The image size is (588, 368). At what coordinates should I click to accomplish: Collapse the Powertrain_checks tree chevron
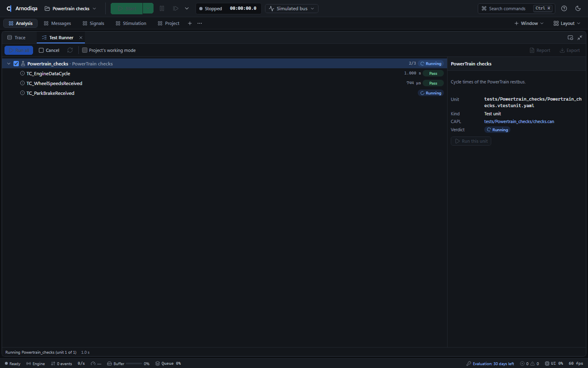coord(9,64)
